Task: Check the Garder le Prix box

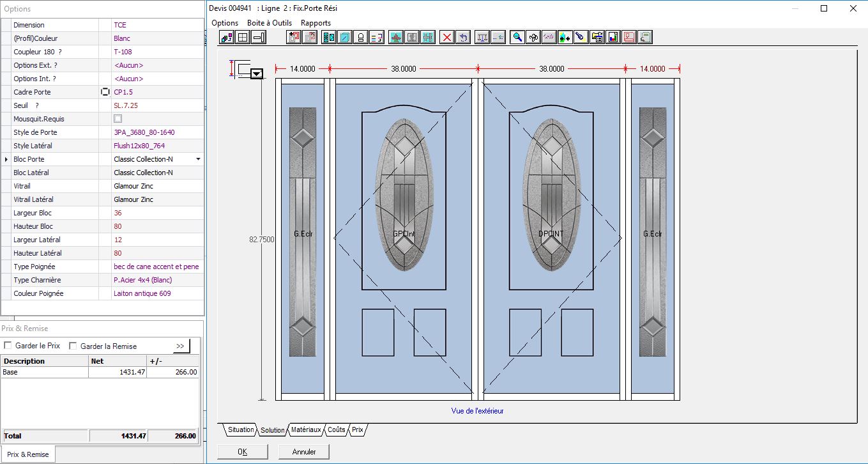Action: point(8,346)
